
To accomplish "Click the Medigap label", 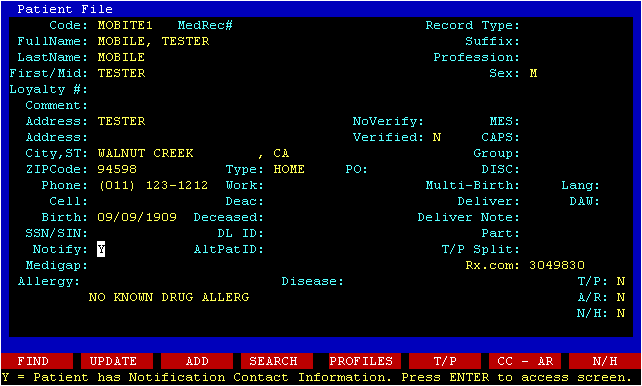I will tap(57, 265).
